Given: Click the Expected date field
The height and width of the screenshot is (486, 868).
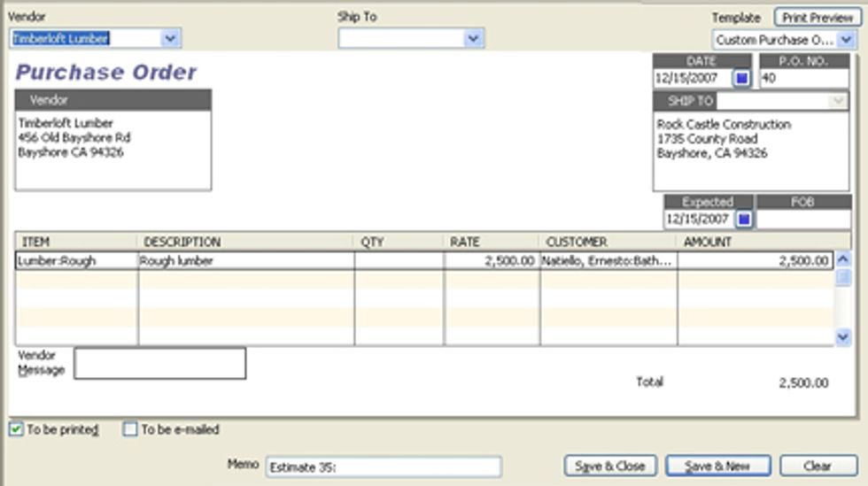Looking at the screenshot, I should (700, 220).
